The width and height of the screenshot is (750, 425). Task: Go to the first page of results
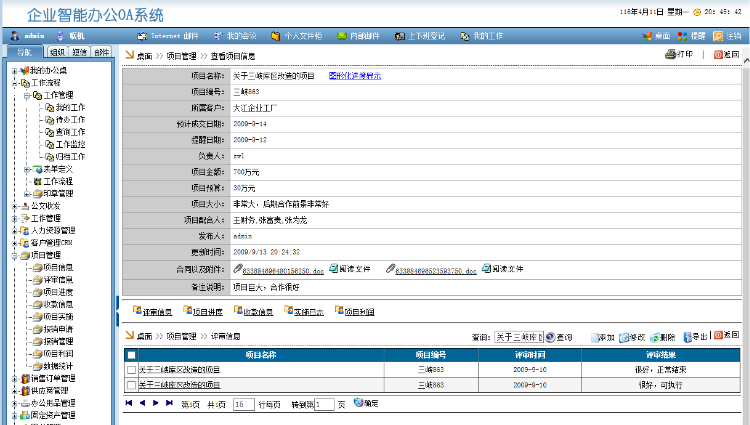(x=129, y=403)
